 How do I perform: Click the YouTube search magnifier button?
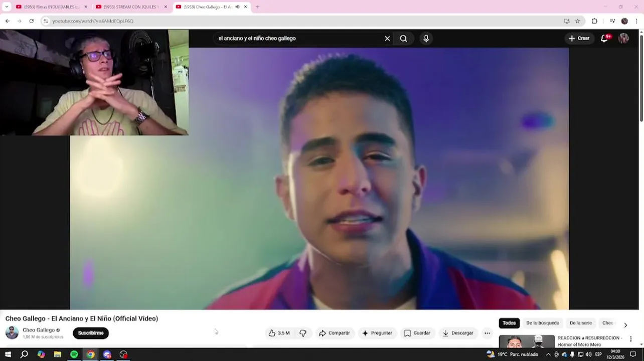click(403, 39)
